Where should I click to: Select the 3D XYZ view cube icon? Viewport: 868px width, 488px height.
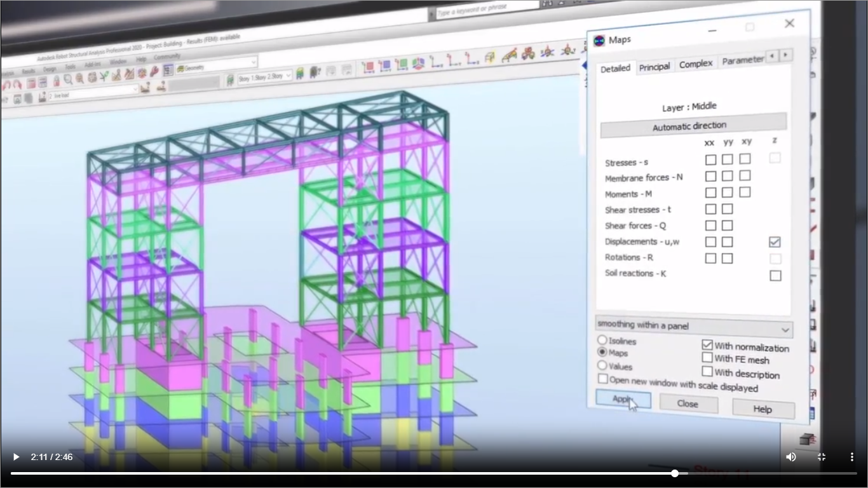(419, 63)
